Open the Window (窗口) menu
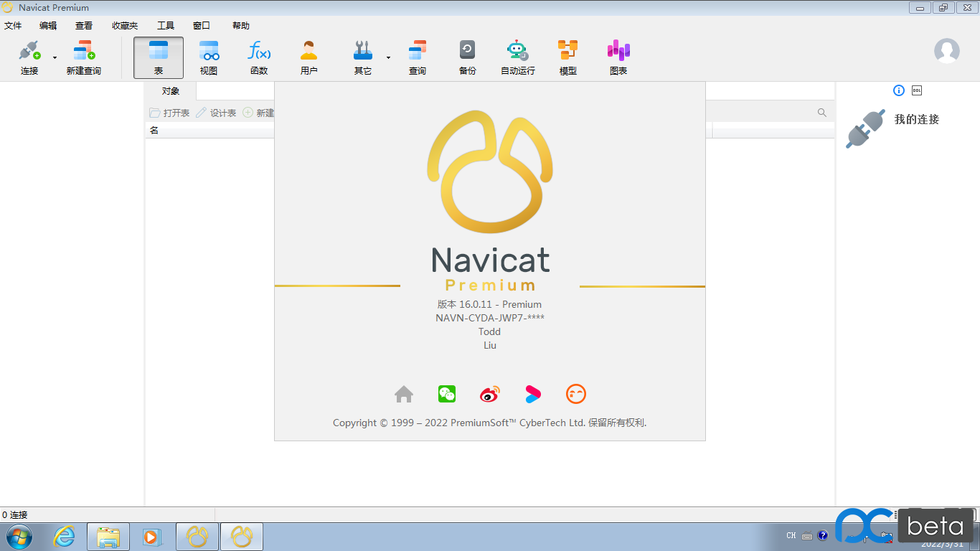 click(202, 25)
